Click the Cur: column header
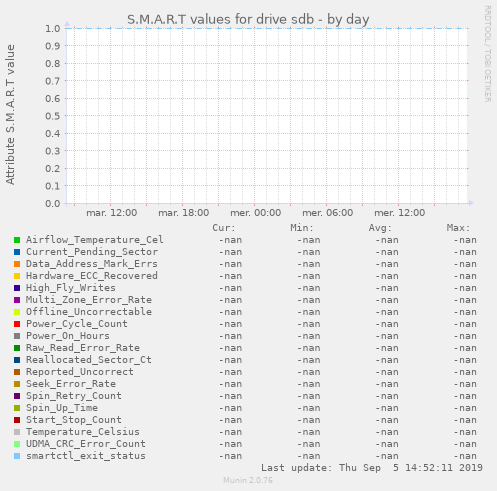This screenshot has width=497, height=491. tap(224, 228)
